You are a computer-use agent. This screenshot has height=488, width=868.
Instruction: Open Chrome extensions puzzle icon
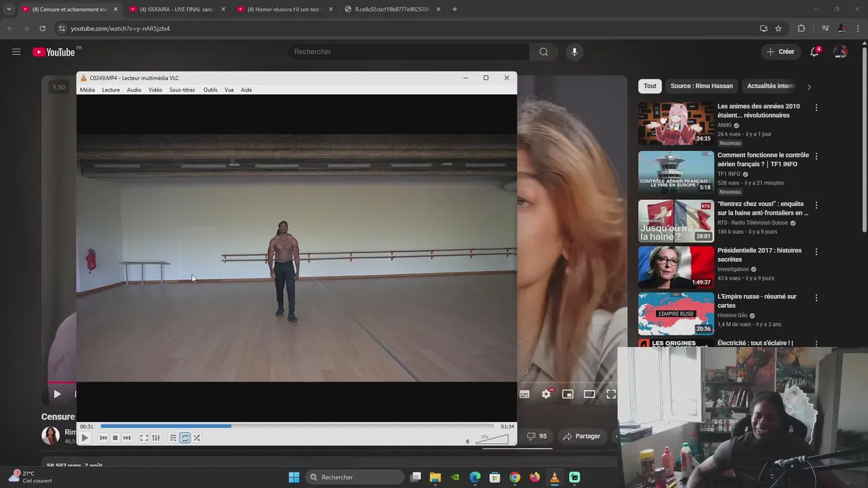(x=802, y=28)
